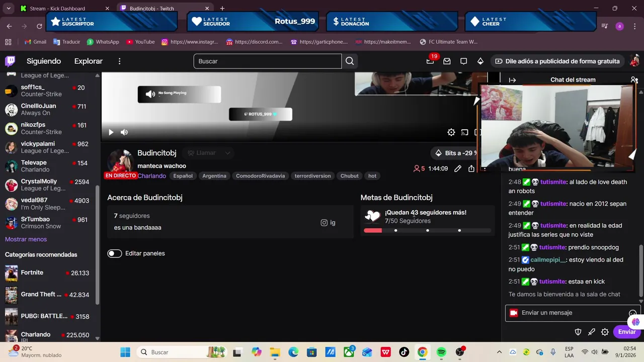Click the chat panel scrollbar
644x362 pixels.
click(641, 270)
